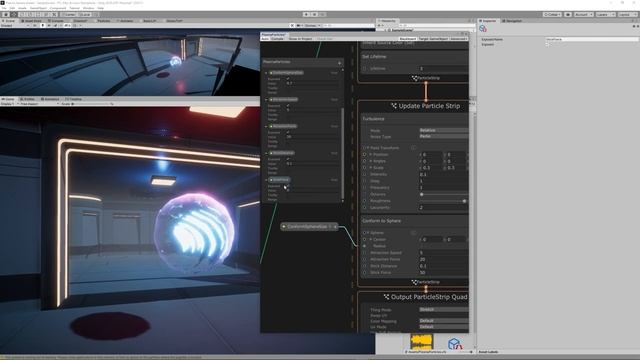Adjust the Roughness slider in Turbulence

[x=444, y=201]
